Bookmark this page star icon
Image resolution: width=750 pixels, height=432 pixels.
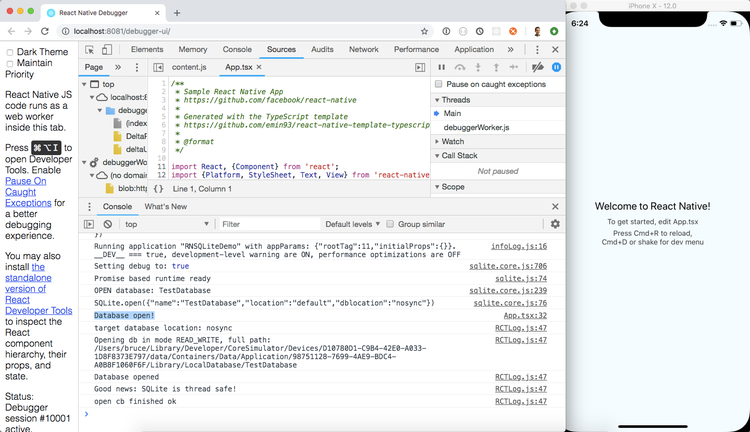coord(424,32)
